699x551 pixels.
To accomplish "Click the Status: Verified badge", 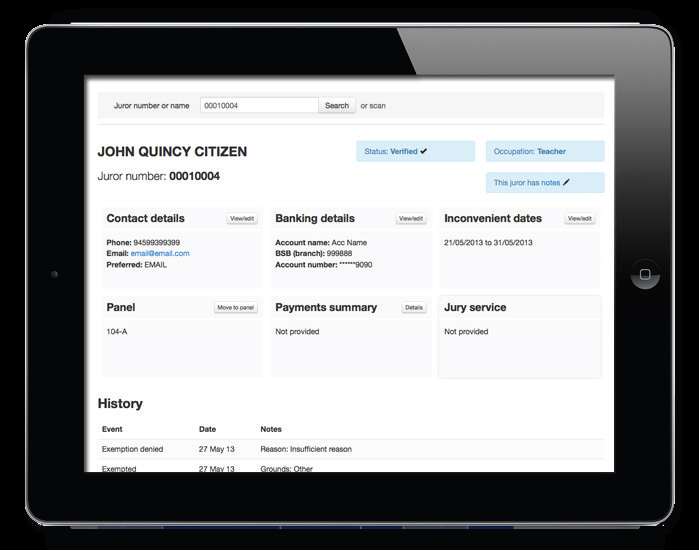I will (415, 152).
